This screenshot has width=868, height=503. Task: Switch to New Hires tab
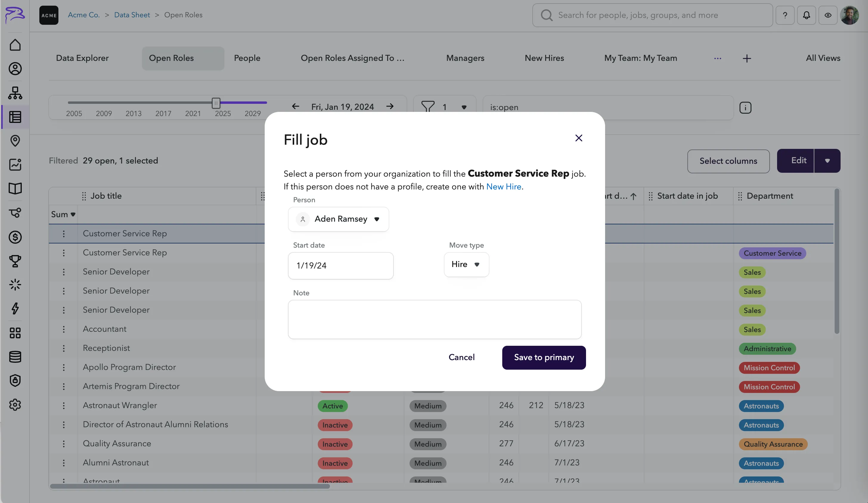point(544,58)
